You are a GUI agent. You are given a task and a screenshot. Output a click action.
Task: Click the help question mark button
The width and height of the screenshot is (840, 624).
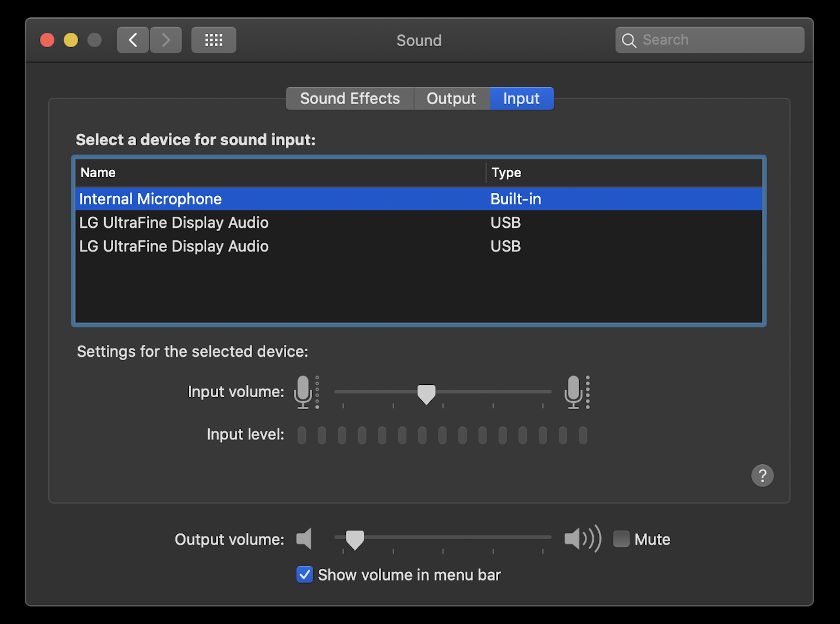click(x=762, y=475)
